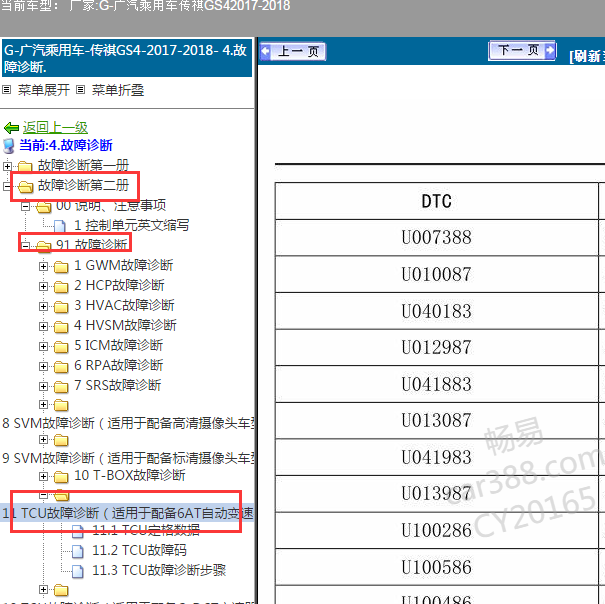Viewport: 605px width, 604px height.
Task: Open 10 T-BOX故障诊断 folder
Action: point(130,475)
